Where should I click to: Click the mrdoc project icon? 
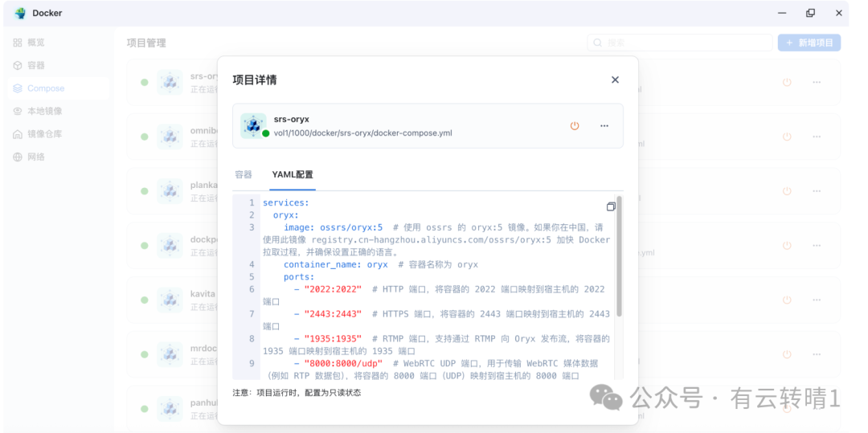tap(170, 354)
